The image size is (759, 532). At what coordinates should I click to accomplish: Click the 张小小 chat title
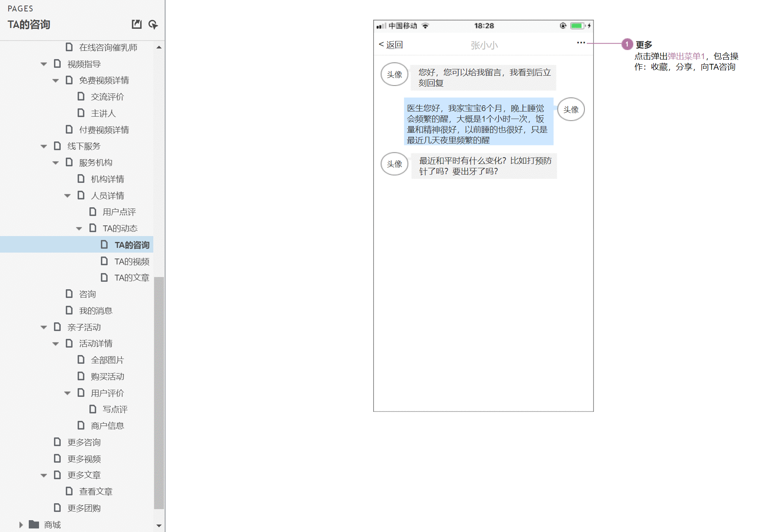click(484, 45)
